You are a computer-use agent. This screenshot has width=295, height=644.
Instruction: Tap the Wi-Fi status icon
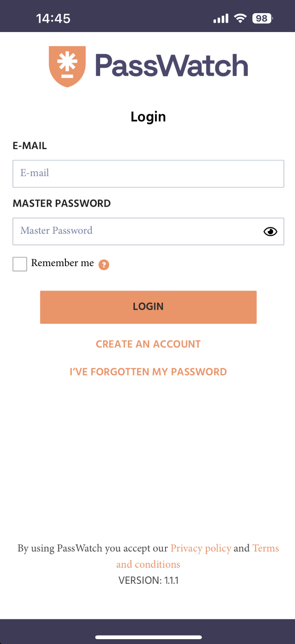point(240,18)
